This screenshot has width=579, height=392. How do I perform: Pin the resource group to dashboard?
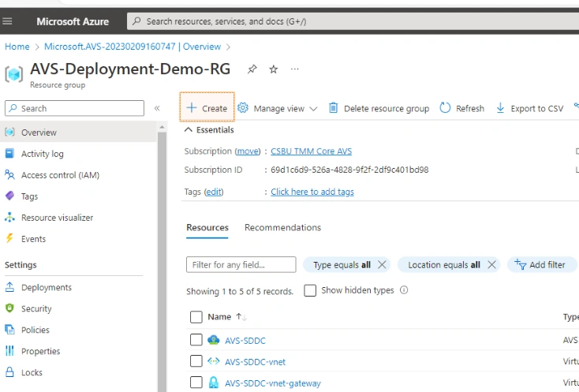[x=252, y=69]
